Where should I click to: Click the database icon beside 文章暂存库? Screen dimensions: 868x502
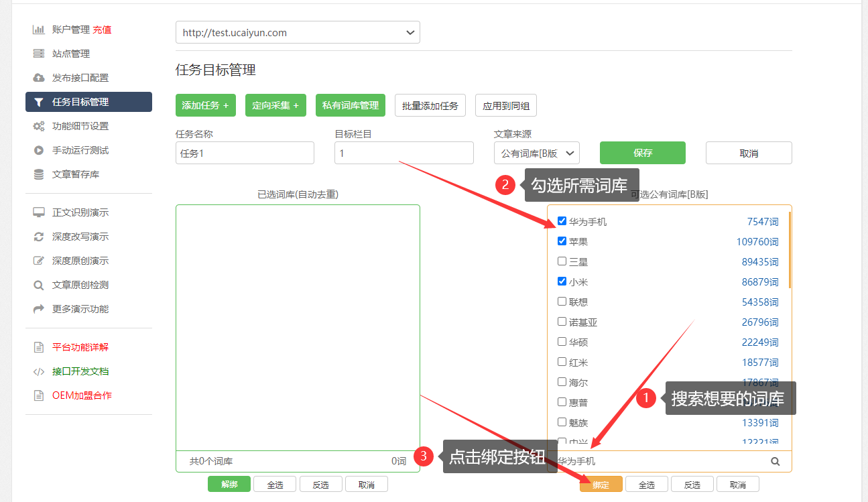pyautogui.click(x=39, y=174)
